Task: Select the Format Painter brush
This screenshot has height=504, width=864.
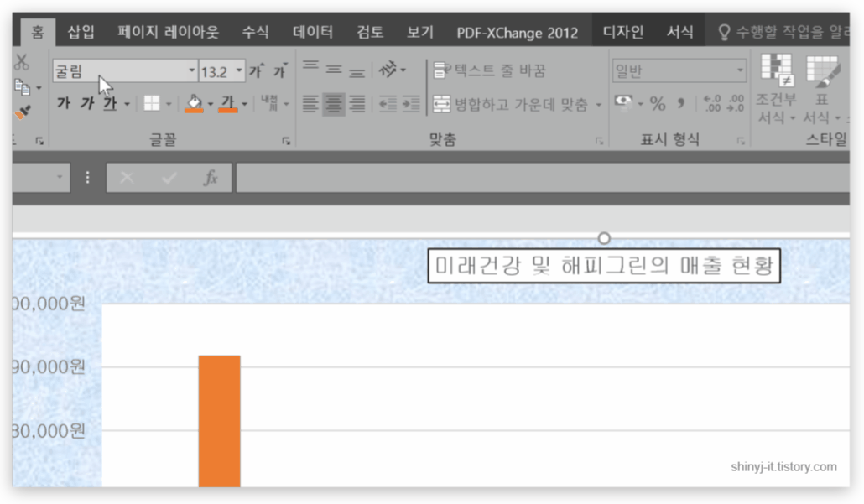Action: [22, 112]
